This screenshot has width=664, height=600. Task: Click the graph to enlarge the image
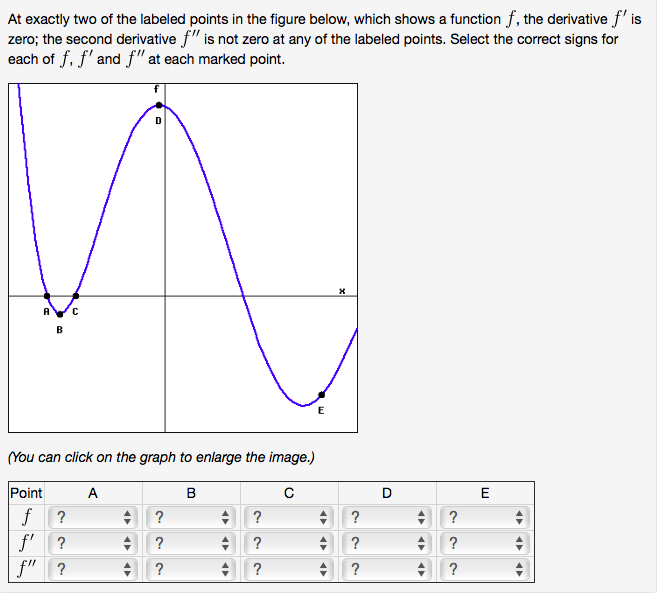pyautogui.click(x=184, y=260)
